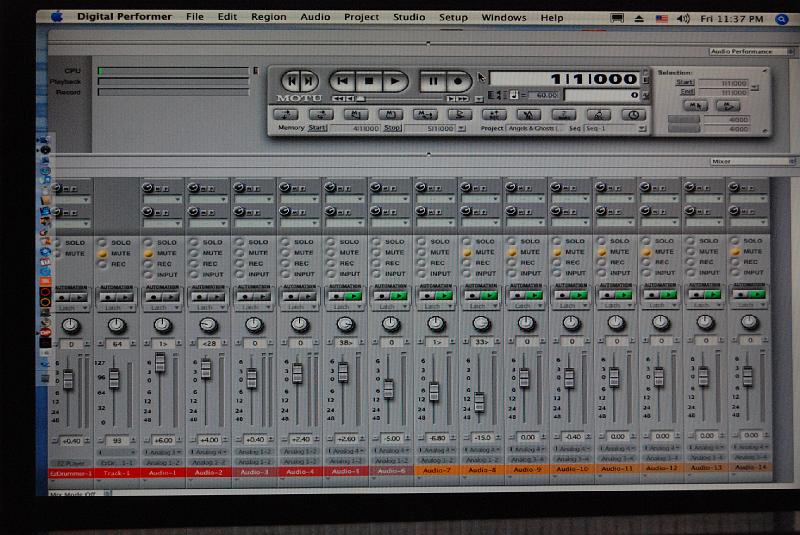Click the Memory Start button

point(317,128)
